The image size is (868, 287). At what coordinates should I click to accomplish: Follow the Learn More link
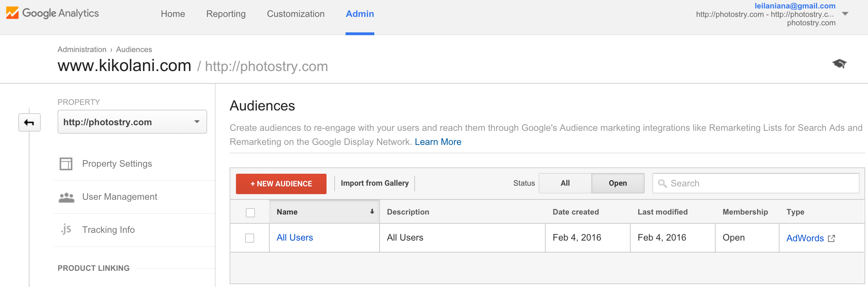click(438, 142)
